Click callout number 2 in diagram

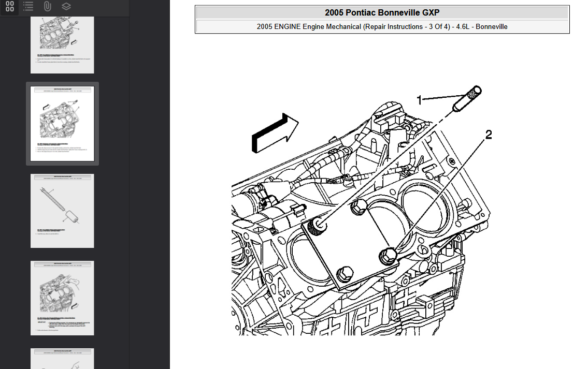[488, 135]
